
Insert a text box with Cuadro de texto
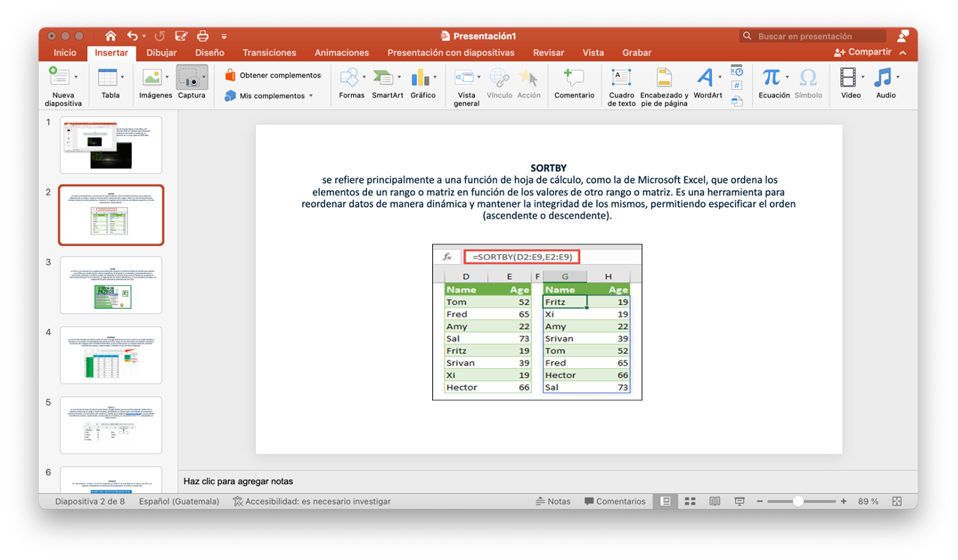621,78
